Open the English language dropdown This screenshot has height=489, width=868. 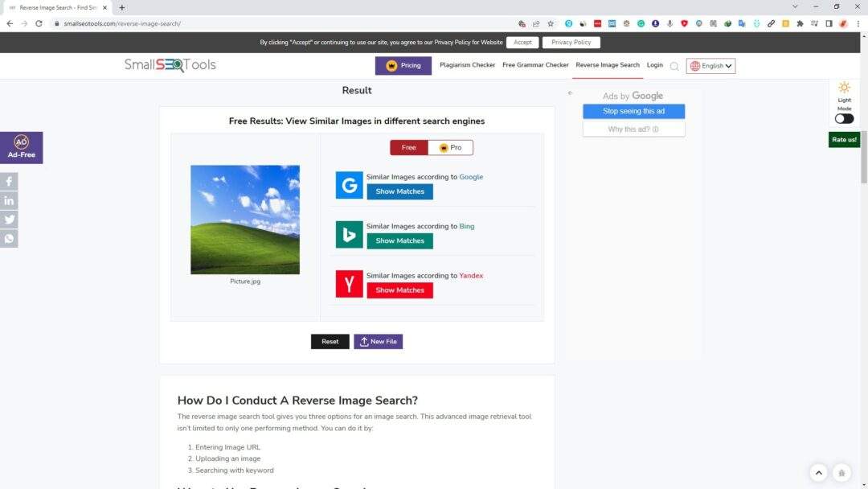coord(710,66)
